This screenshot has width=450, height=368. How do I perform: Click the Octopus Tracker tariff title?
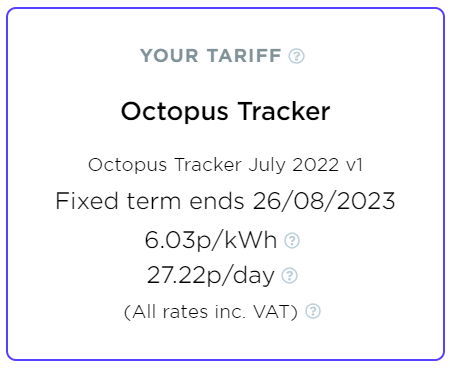point(225,111)
